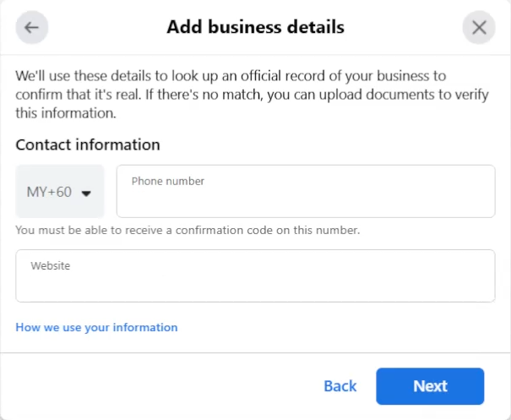Click the back arrow icon in header
The image size is (511, 420).
tap(31, 28)
